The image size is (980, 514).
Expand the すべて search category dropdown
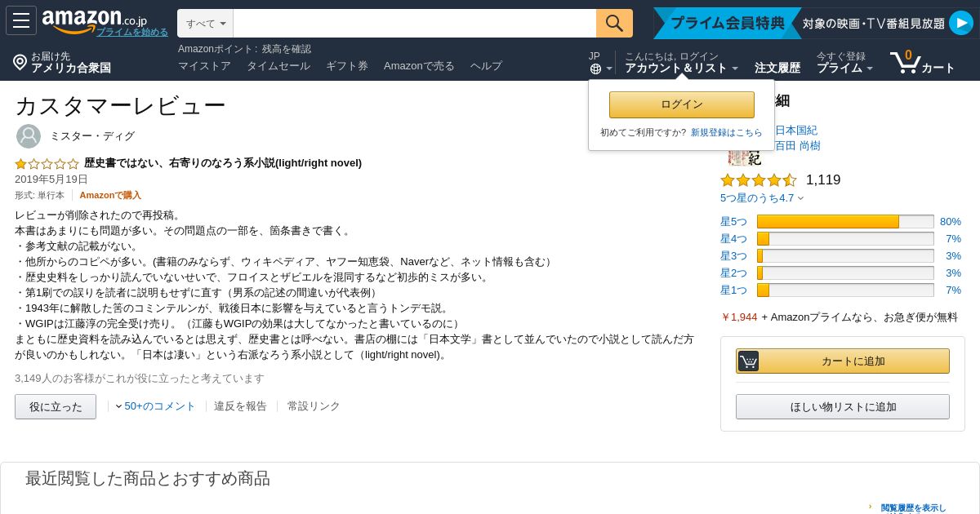click(206, 24)
